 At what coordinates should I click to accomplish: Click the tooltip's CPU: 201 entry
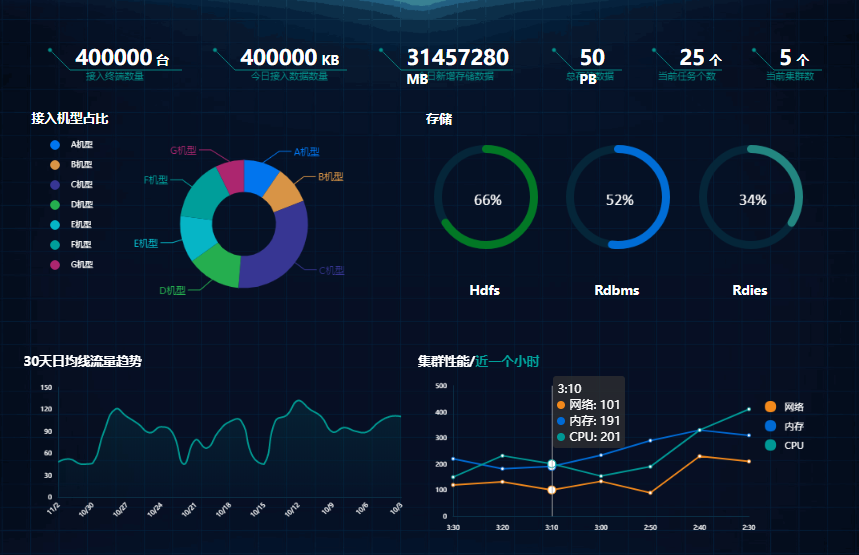tap(589, 437)
